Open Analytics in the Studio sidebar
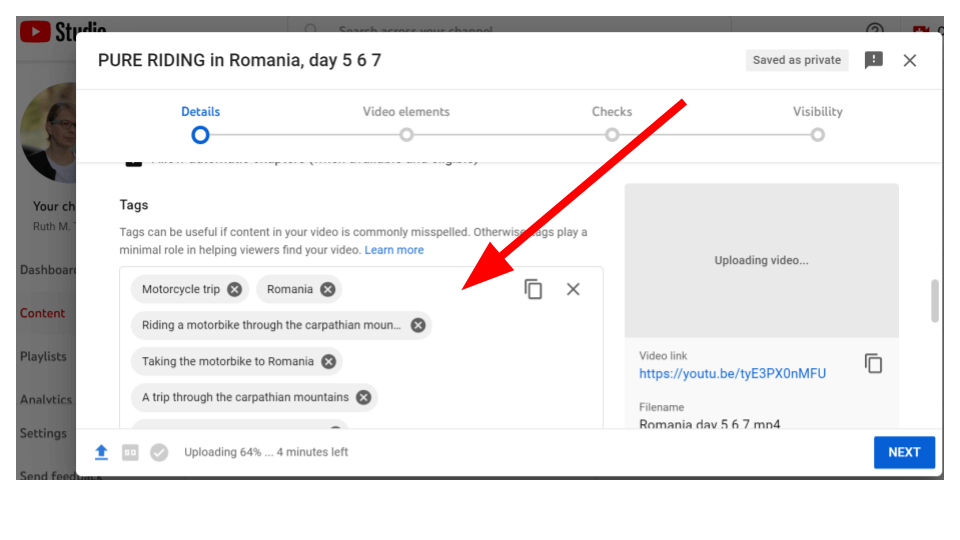 (46, 399)
